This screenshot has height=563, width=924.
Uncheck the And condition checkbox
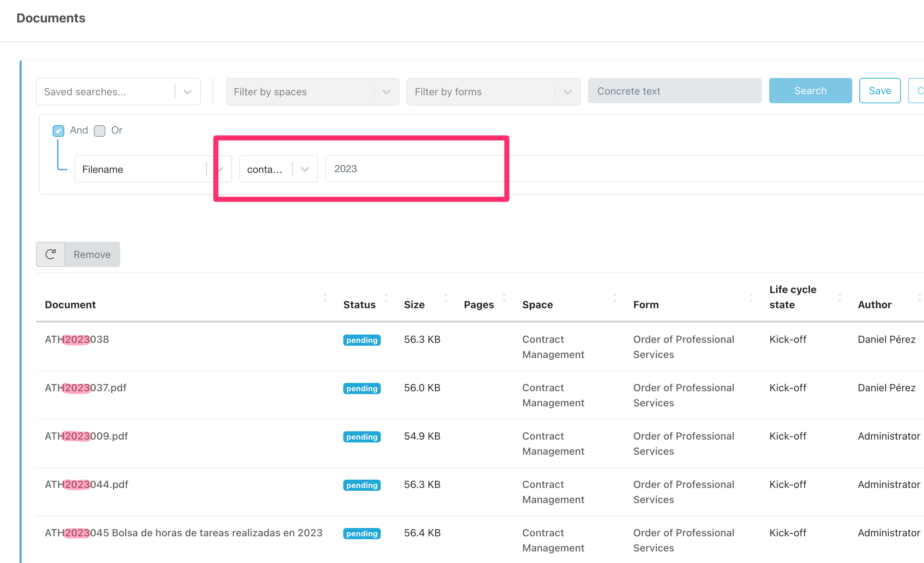click(x=58, y=131)
